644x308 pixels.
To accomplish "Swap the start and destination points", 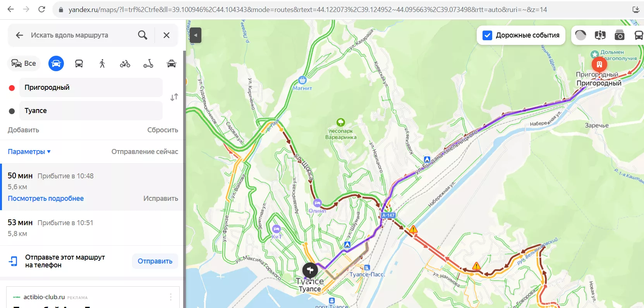I will (x=174, y=97).
